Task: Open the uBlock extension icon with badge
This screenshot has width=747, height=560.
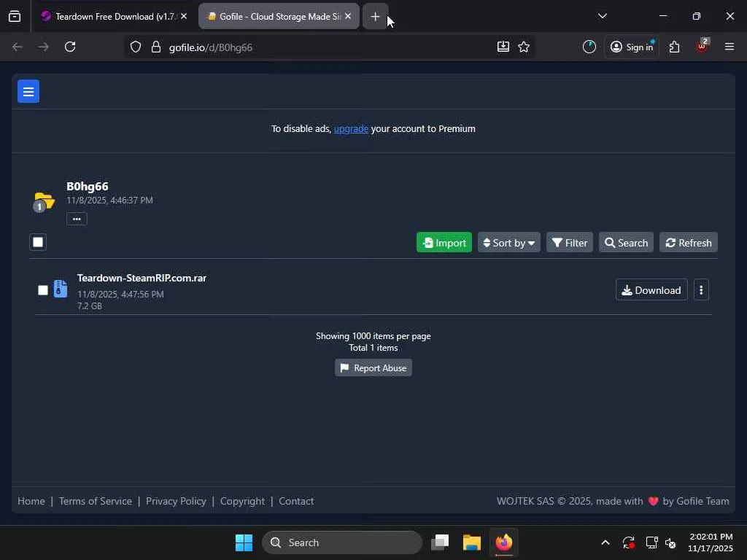Action: (702, 46)
